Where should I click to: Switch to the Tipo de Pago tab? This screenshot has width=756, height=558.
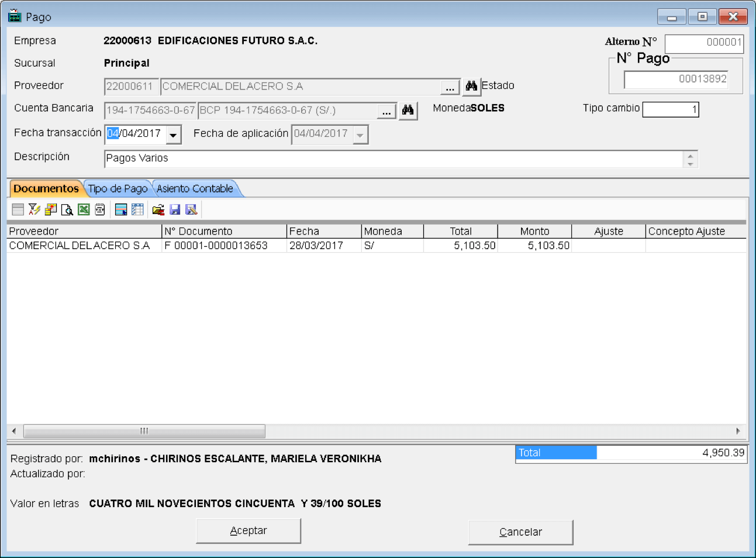(x=118, y=188)
